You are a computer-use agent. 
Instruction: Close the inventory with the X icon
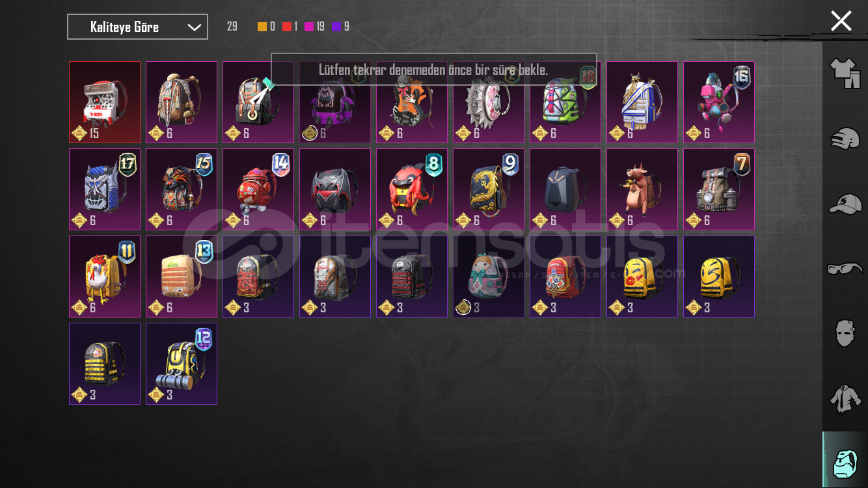(x=841, y=21)
